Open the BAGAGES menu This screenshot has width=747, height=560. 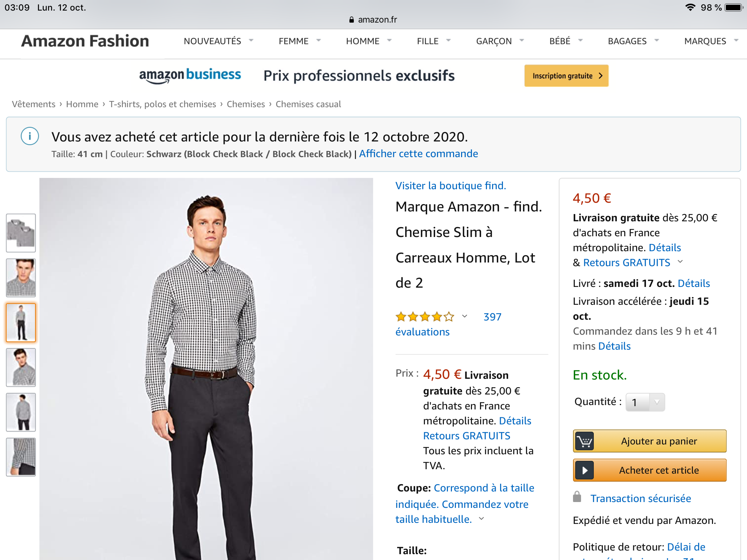click(633, 41)
